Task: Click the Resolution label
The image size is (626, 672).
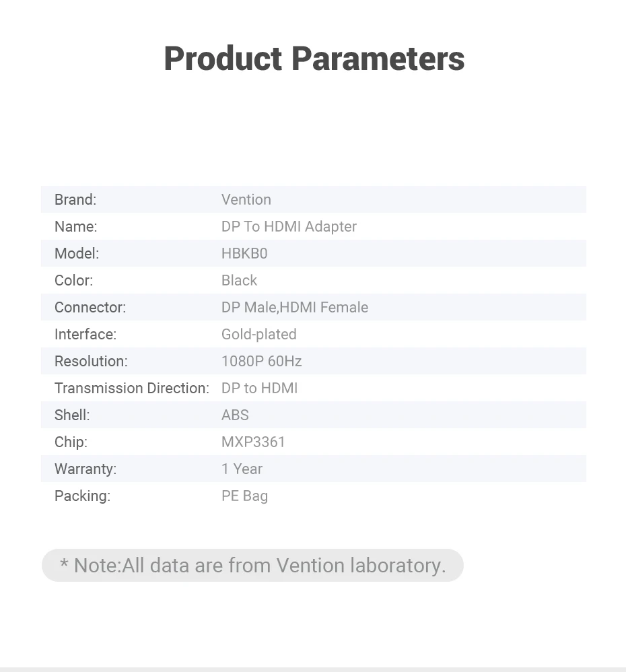Action: point(91,361)
